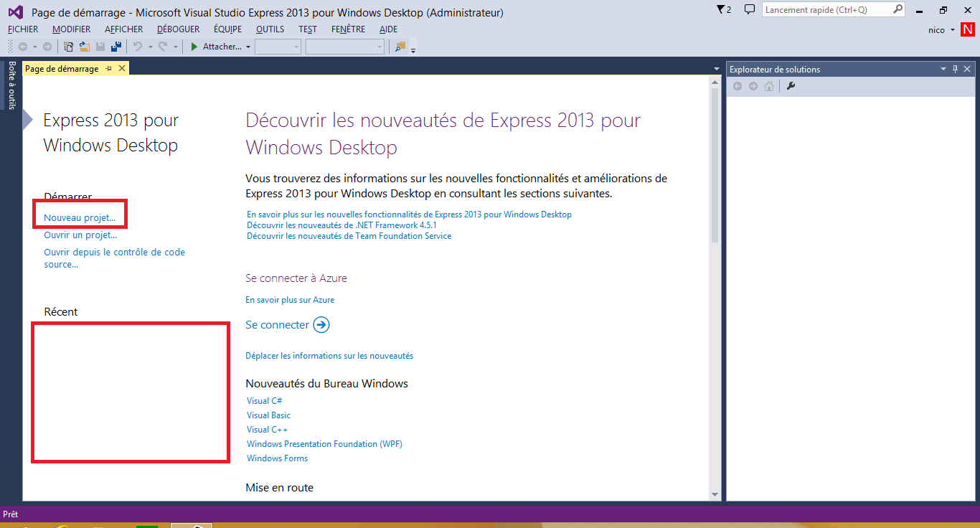This screenshot has height=528, width=980.
Task: Click the navigate forward toolbar arrow
Action: pos(47,47)
